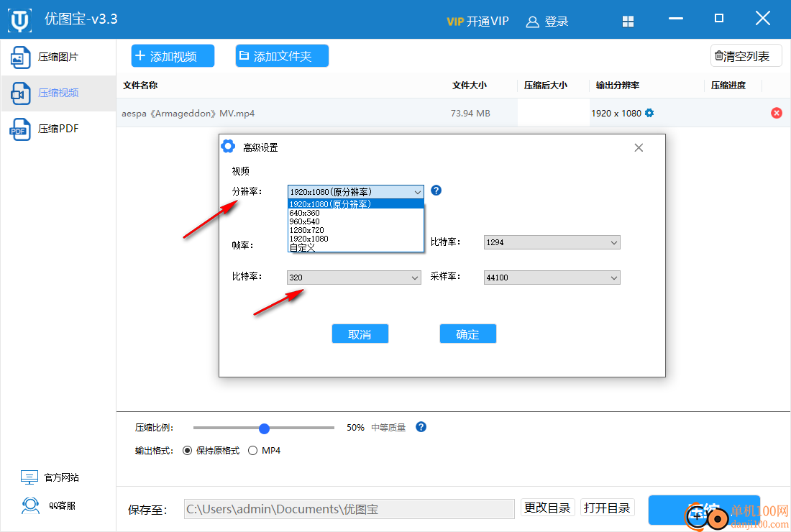Switch to 压缩图片 tab

[x=58, y=57]
